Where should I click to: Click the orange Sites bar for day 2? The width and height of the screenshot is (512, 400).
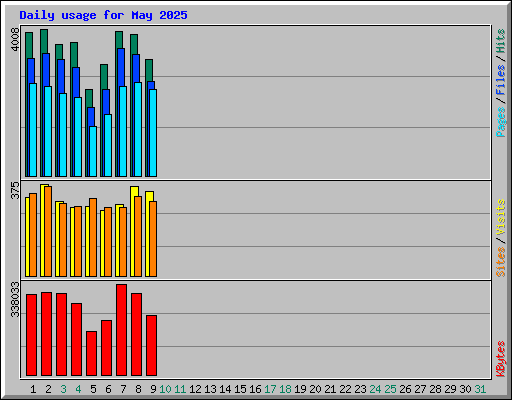48,231
